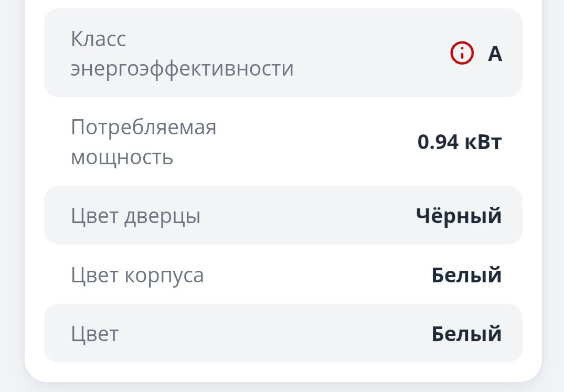Click "Белый" in the "Цвет корпуса" row
The height and width of the screenshot is (392, 564).
466,275
